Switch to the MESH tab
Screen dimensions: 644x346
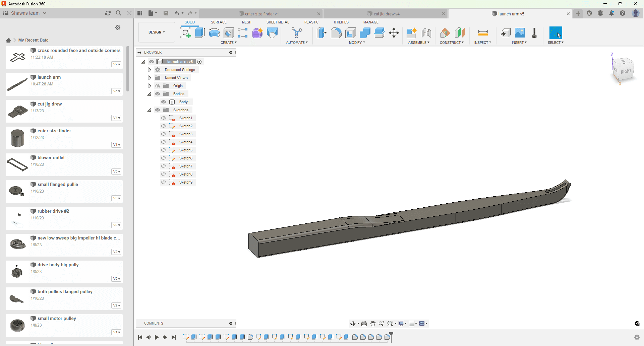coord(246,22)
